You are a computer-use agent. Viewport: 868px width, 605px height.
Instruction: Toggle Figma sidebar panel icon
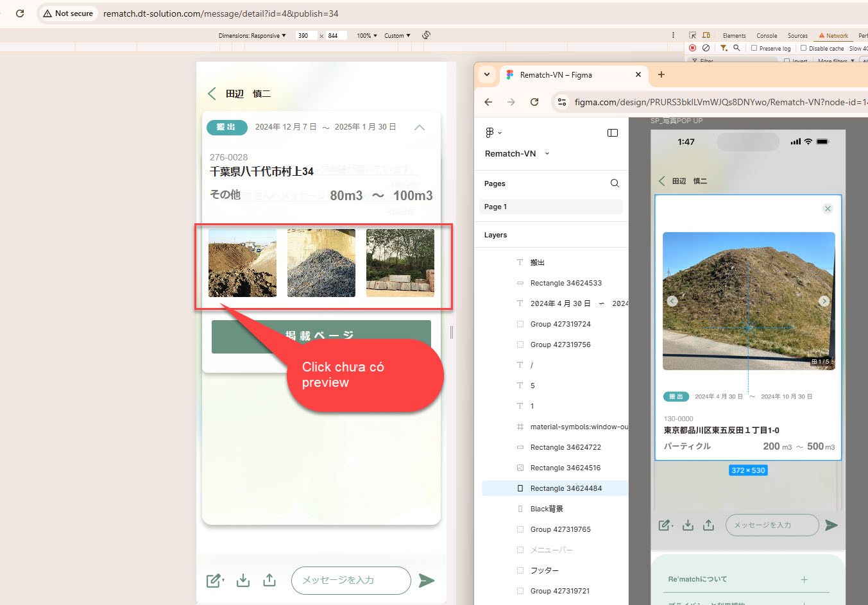pos(612,133)
